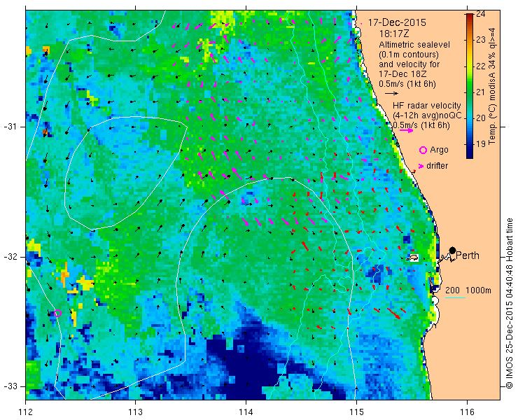Click the '(0.1m contours)' legend text

[409, 54]
